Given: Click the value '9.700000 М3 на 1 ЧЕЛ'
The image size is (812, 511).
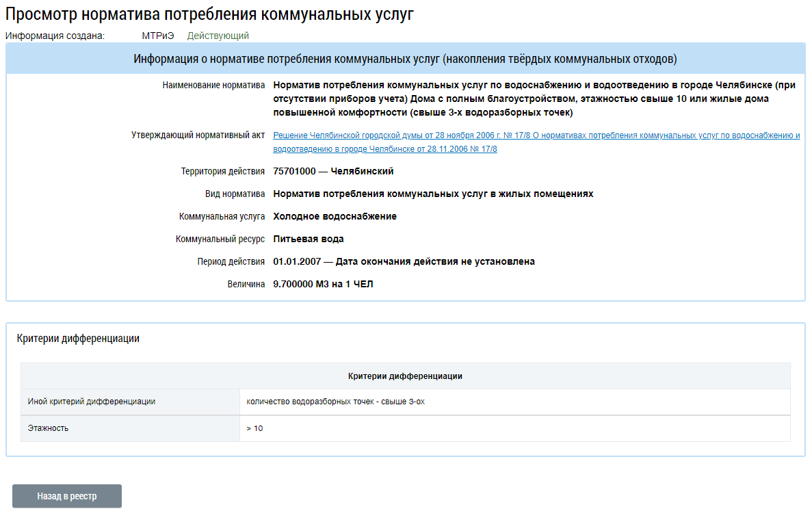Looking at the screenshot, I should click(323, 284).
